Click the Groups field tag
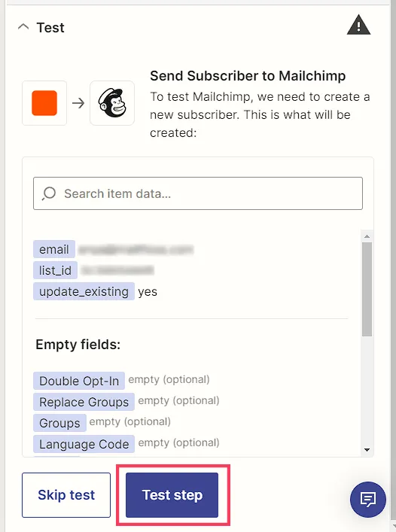 coord(59,423)
